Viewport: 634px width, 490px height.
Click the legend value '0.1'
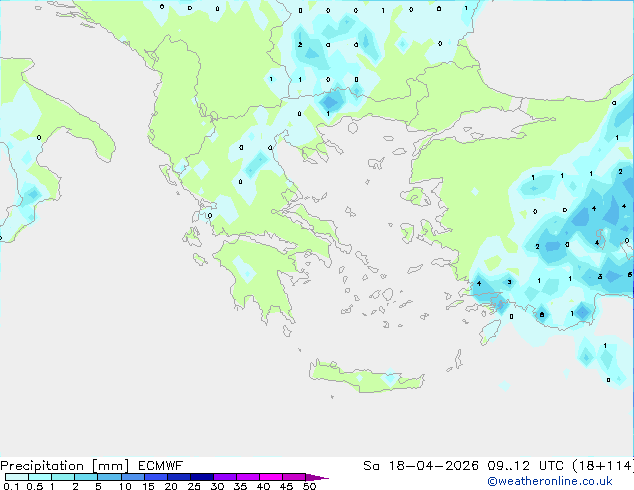pyautogui.click(x=11, y=486)
